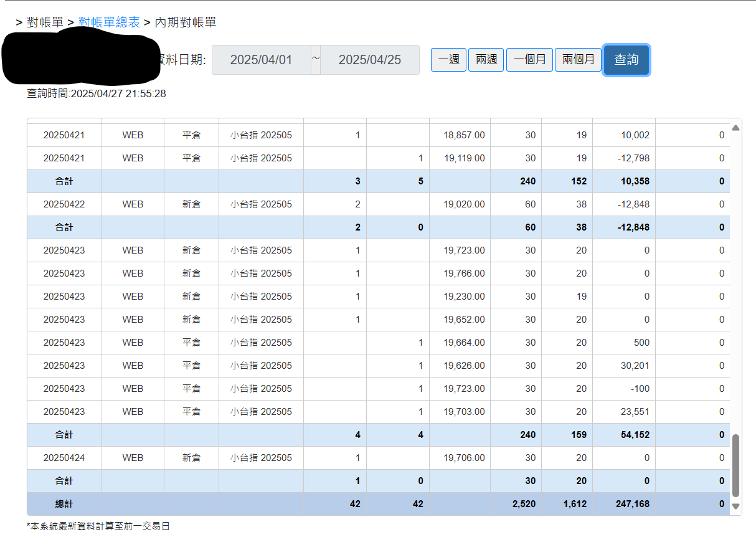
Task: Click the 20250424 date cell
Action: (x=64, y=458)
